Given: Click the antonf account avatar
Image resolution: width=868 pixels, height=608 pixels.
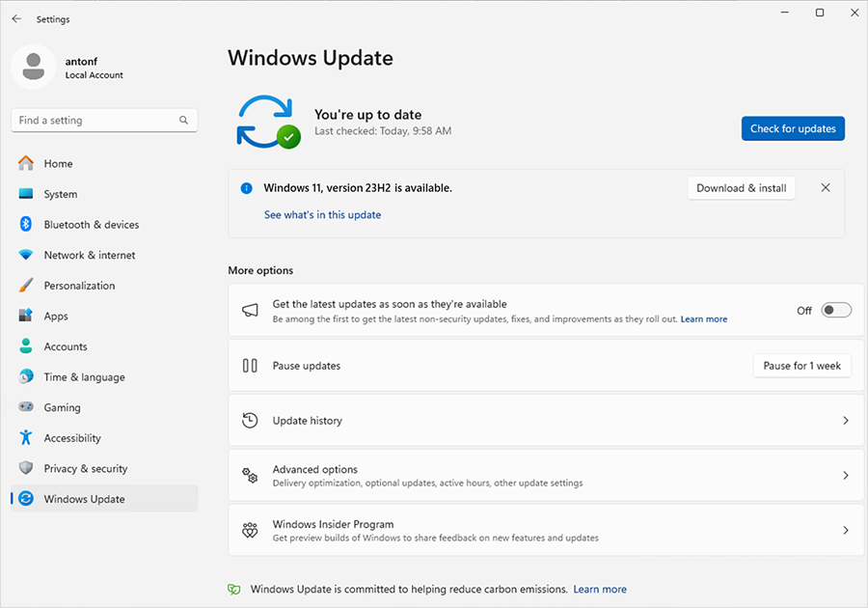Looking at the screenshot, I should click(34, 66).
